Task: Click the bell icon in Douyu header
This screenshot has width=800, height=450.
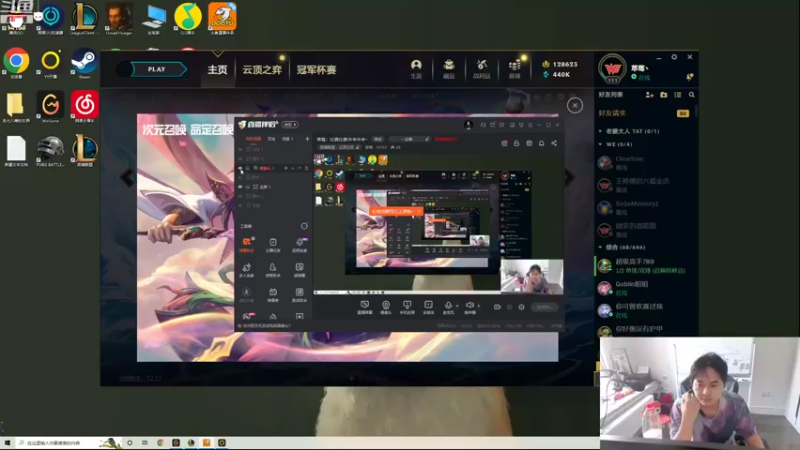Action: pyautogui.click(x=541, y=143)
